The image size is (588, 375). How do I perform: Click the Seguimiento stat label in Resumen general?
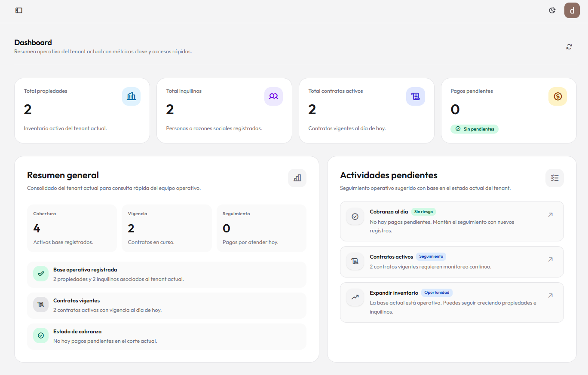(x=236, y=213)
